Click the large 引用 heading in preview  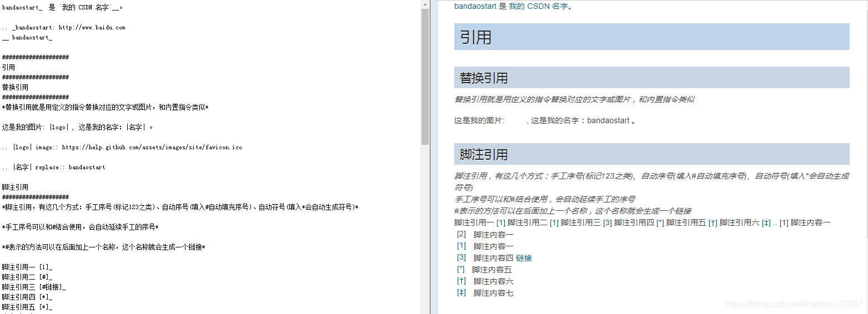pos(652,37)
